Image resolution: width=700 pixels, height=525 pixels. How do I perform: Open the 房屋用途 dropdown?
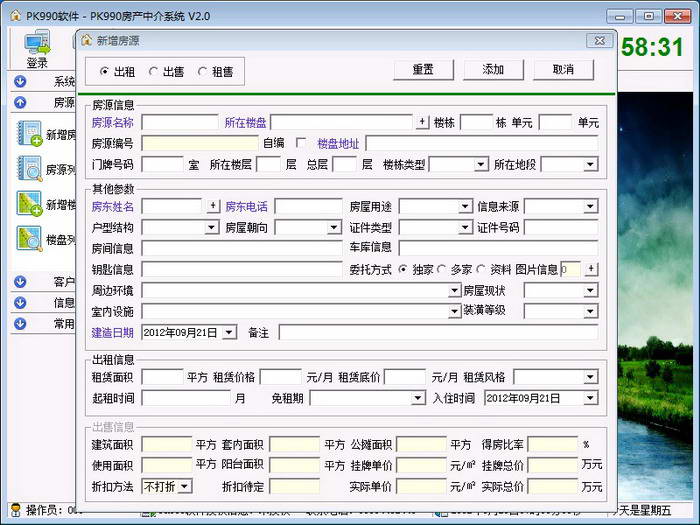point(465,206)
